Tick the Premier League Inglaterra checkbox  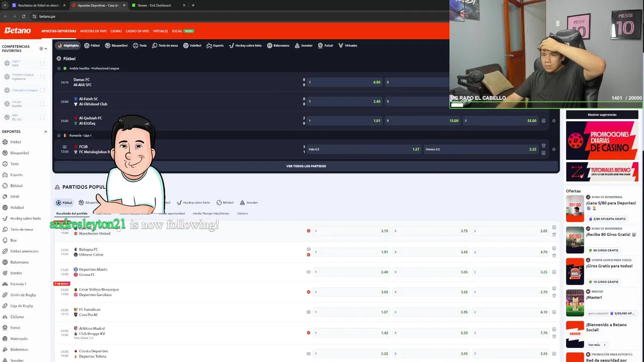coord(42,77)
